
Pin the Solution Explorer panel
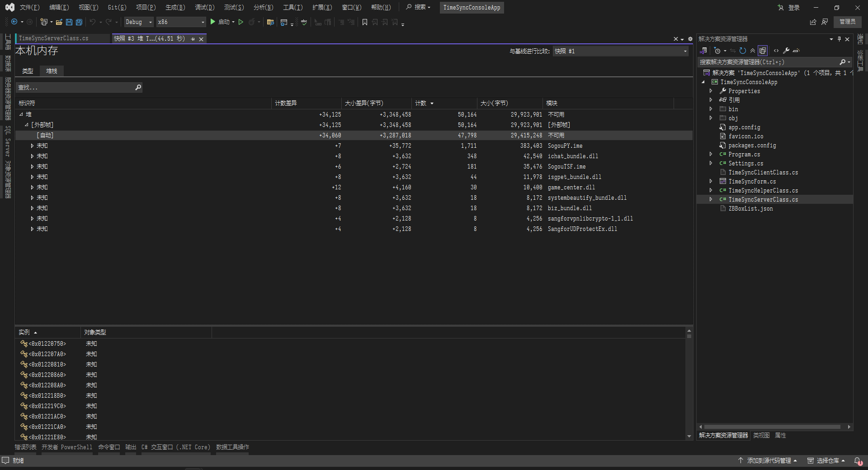pyautogui.click(x=839, y=39)
